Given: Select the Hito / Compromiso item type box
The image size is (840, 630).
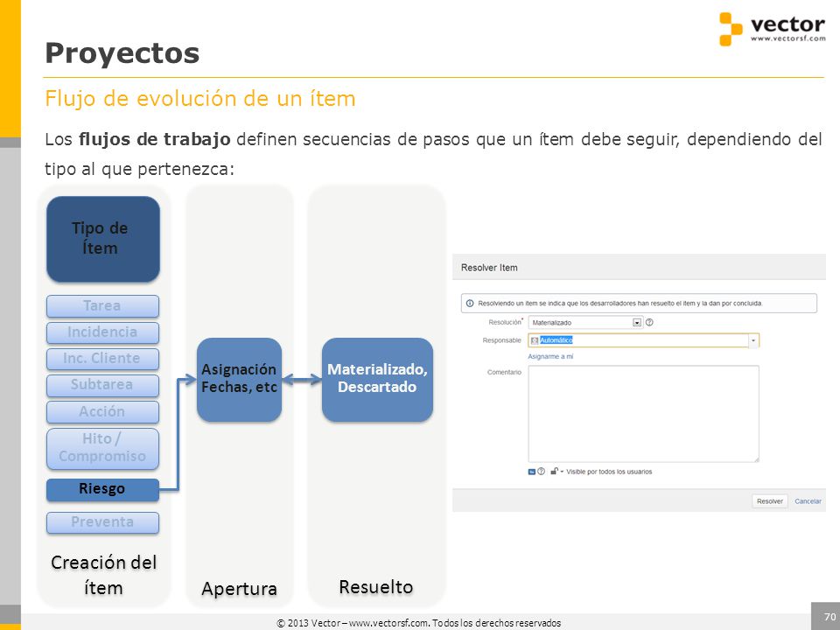Looking at the screenshot, I should 103,448.
